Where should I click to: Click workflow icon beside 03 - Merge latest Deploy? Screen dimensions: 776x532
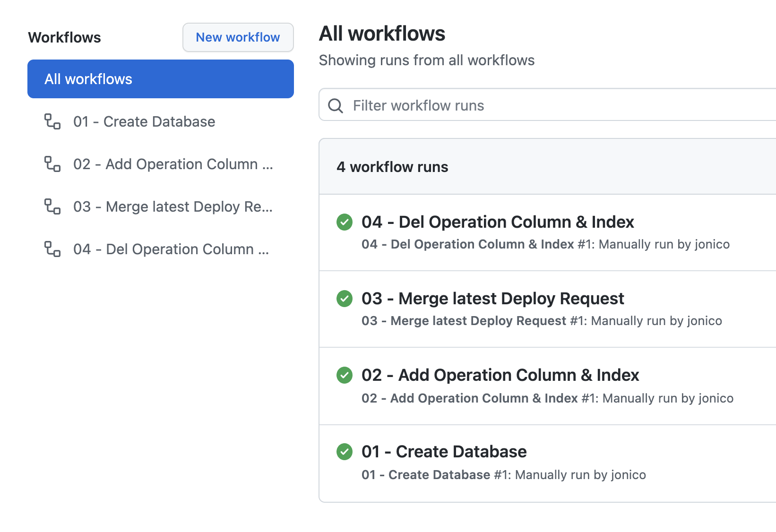click(x=52, y=206)
